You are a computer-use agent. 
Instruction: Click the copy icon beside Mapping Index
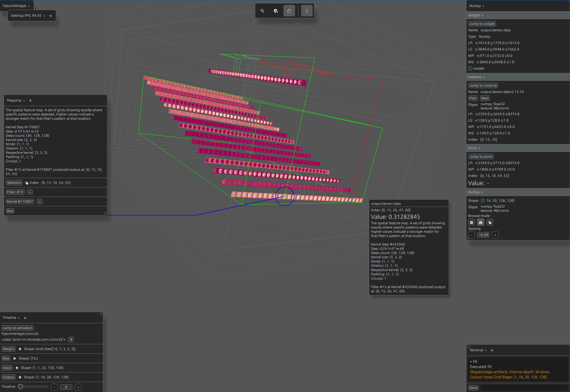pos(27,183)
